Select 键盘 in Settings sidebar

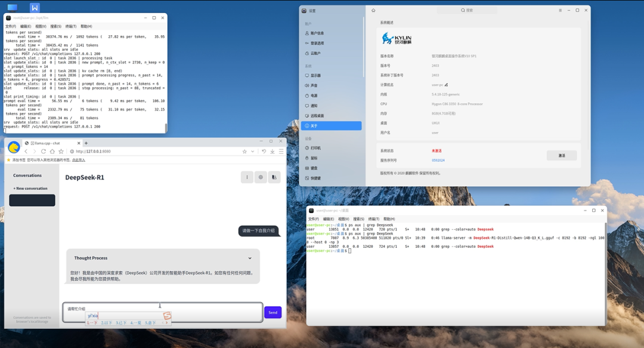(331, 168)
